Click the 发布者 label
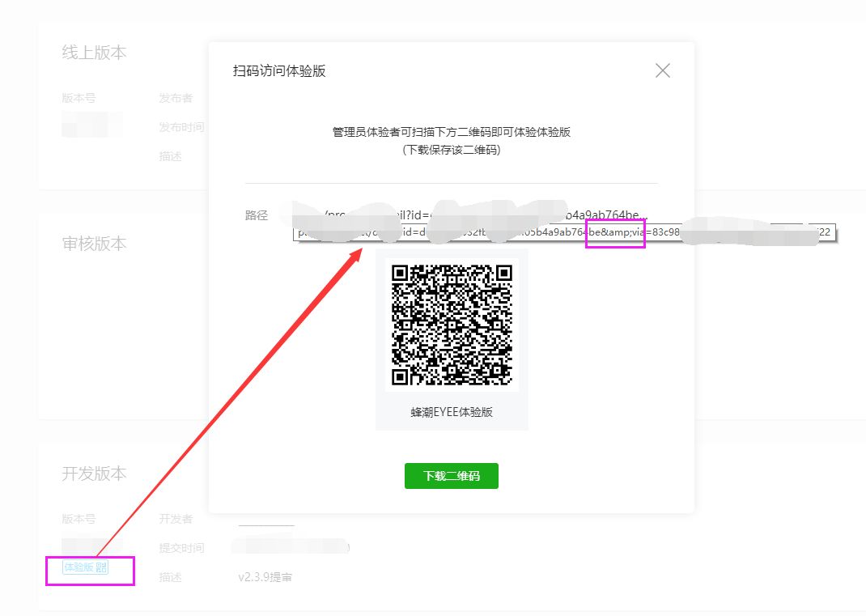Viewport: 866px width, 616px height. (x=176, y=98)
